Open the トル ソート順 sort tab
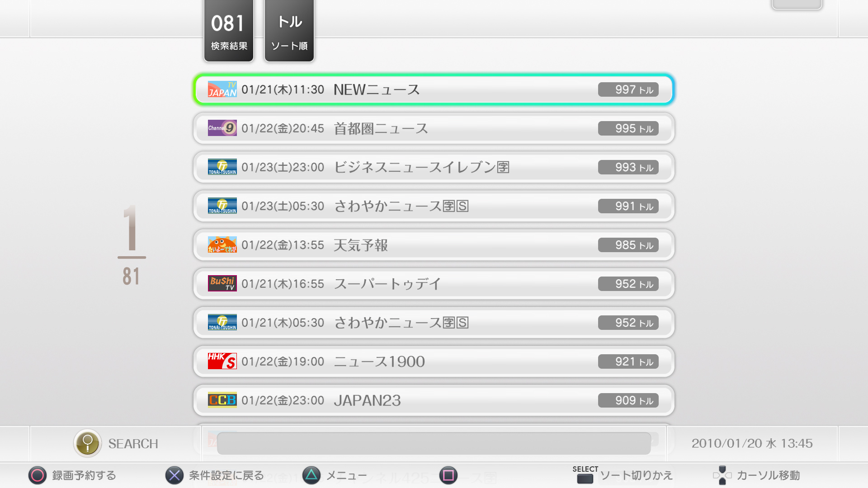Screen dimensions: 868x488 (289, 31)
